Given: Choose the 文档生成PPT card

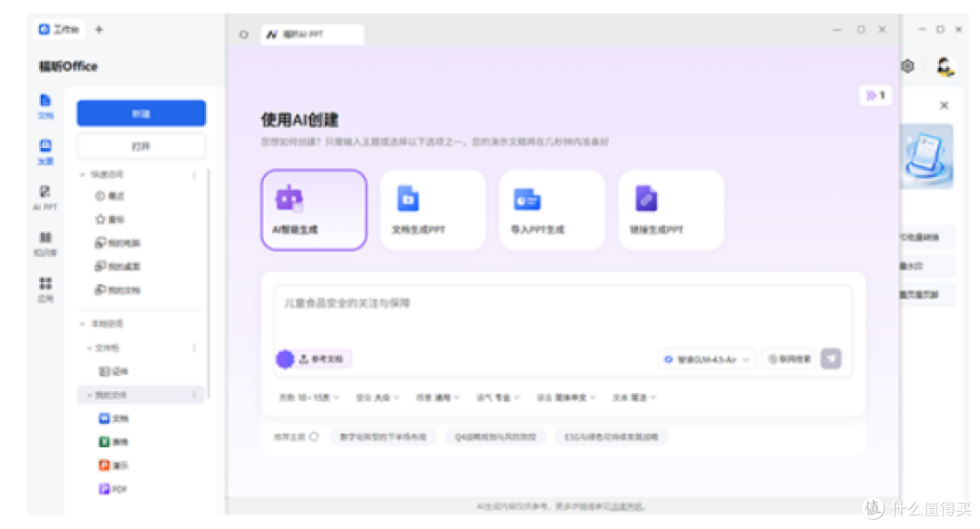Looking at the screenshot, I should (x=433, y=211).
